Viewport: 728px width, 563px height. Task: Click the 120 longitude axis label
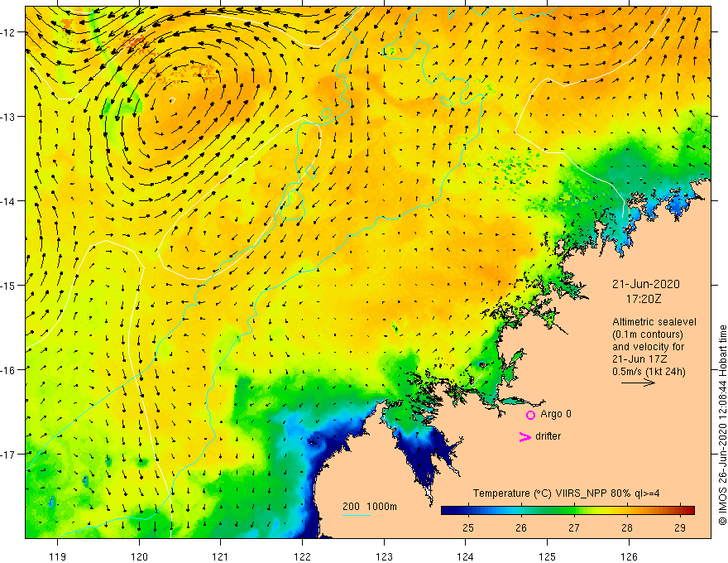pos(139,557)
